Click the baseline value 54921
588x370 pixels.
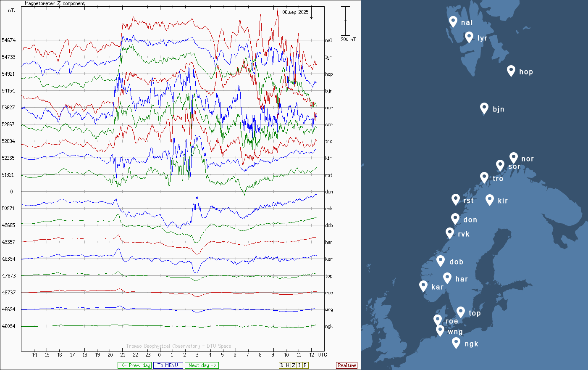[8, 74]
